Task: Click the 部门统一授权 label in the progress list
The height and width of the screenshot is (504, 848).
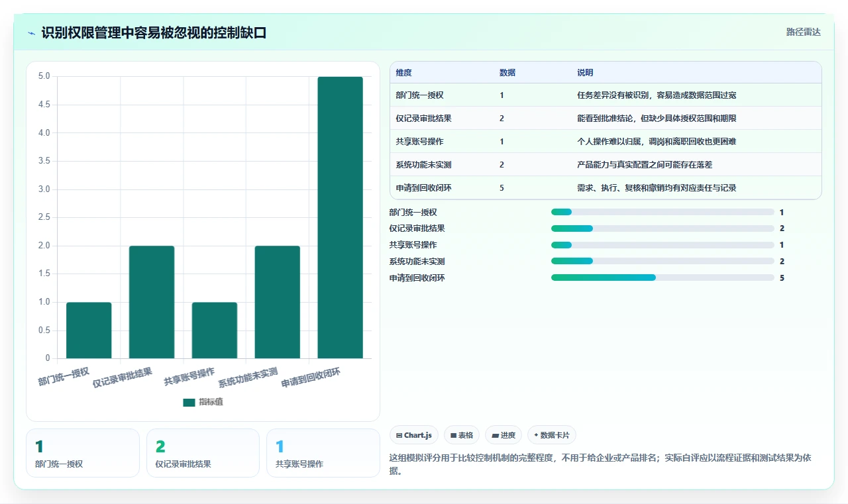Action: click(x=413, y=212)
